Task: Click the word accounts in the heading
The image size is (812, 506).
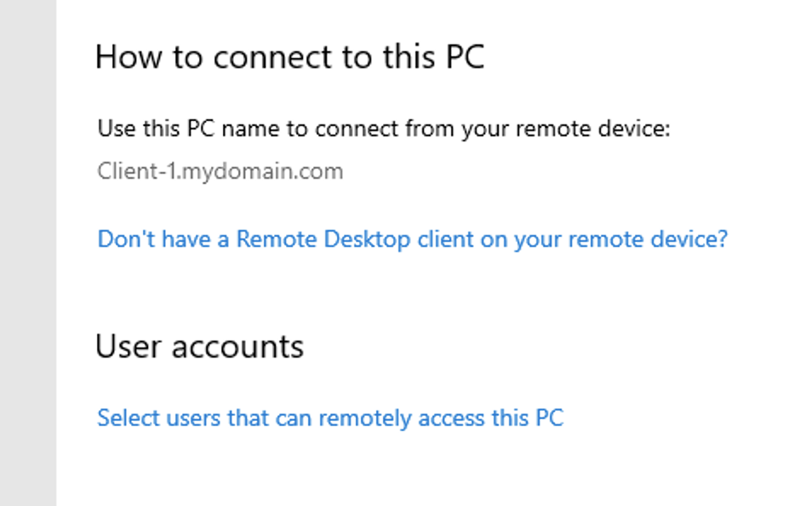Action: coord(237,347)
